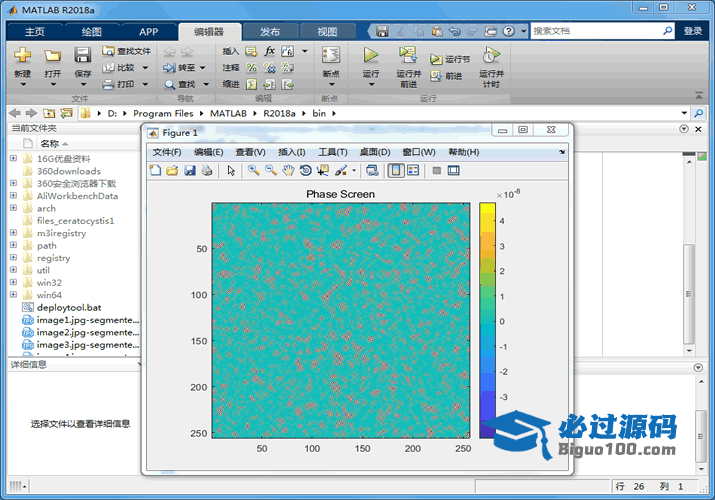This screenshot has height=500, width=715.
Task: Open the 新建 dropdown arrow
Action: pos(23,84)
